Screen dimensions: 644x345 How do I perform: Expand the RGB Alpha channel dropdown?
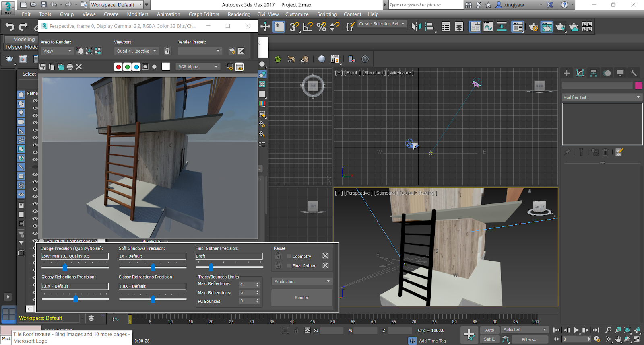(198, 67)
